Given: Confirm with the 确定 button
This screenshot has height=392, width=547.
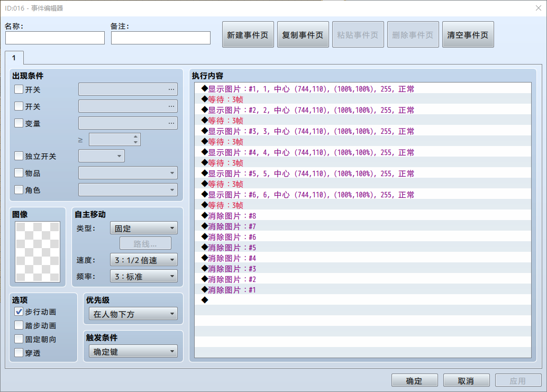Looking at the screenshot, I should 414,380.
